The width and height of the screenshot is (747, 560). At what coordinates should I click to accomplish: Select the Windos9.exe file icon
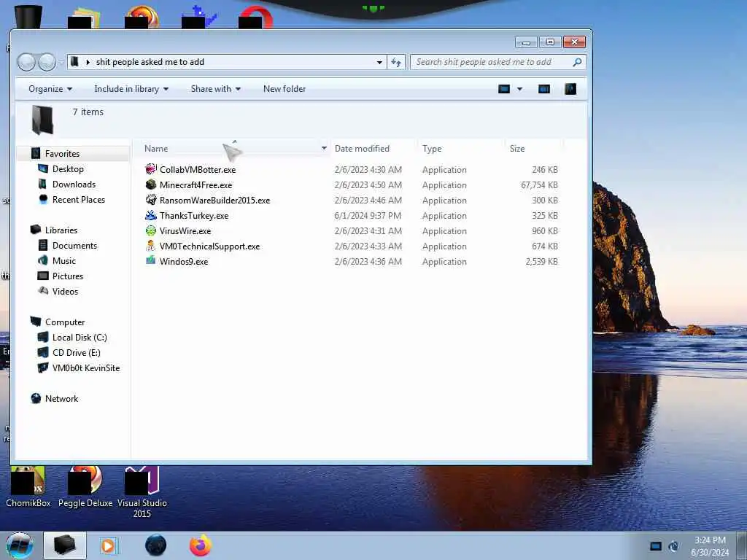(x=150, y=261)
